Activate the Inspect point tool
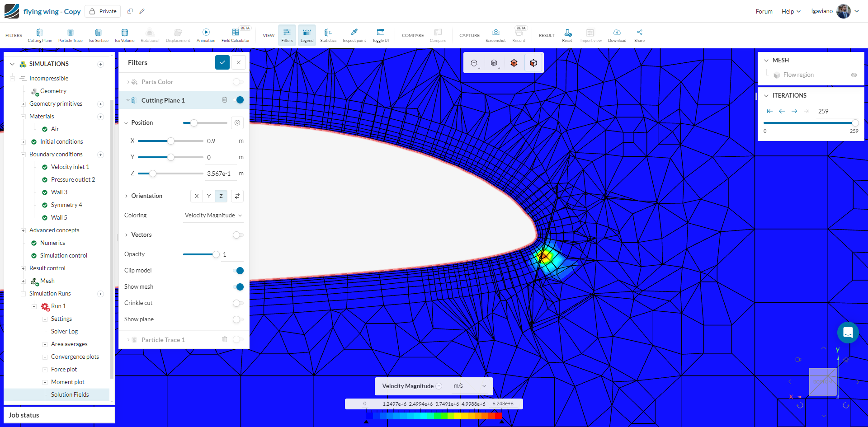The width and height of the screenshot is (868, 427). pyautogui.click(x=354, y=35)
